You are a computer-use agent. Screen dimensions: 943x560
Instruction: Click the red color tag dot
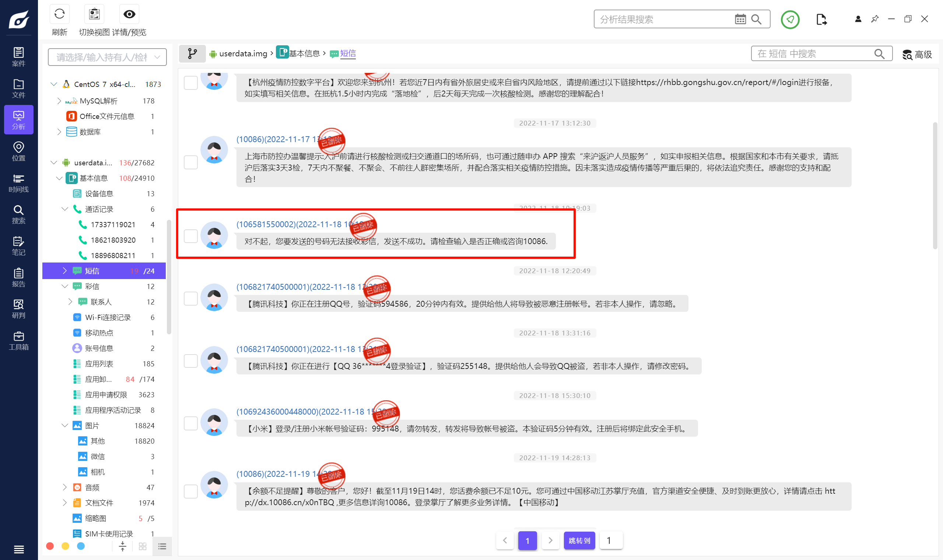click(50, 546)
